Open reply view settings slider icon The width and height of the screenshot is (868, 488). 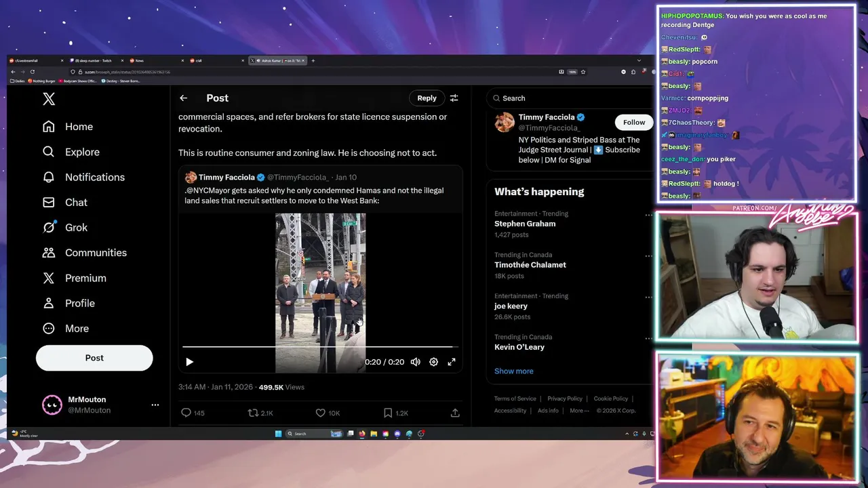coord(454,98)
